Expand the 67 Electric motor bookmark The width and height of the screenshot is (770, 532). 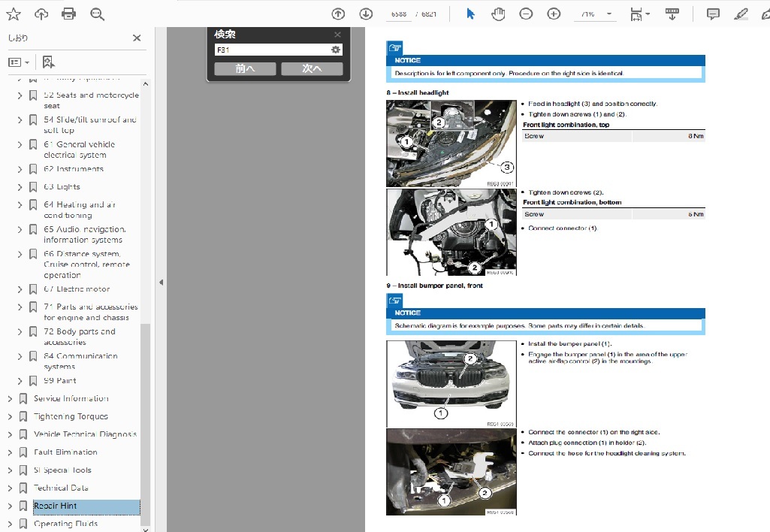tap(20, 289)
